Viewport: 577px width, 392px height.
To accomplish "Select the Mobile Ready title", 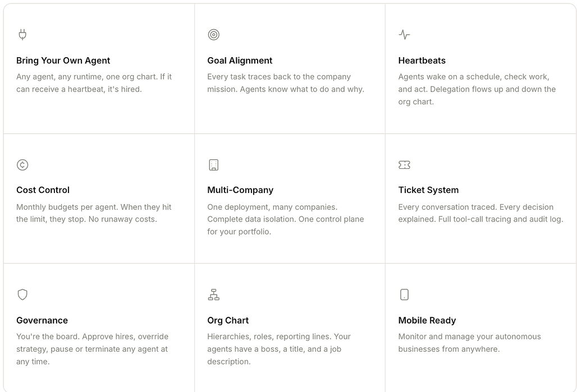I will pos(427,320).
